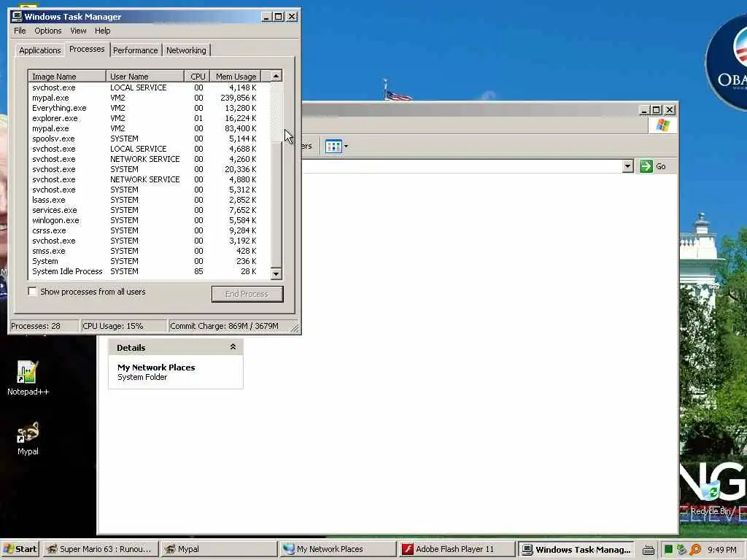Switch to the Performance tab
The height and width of the screenshot is (560, 747).
(x=135, y=50)
